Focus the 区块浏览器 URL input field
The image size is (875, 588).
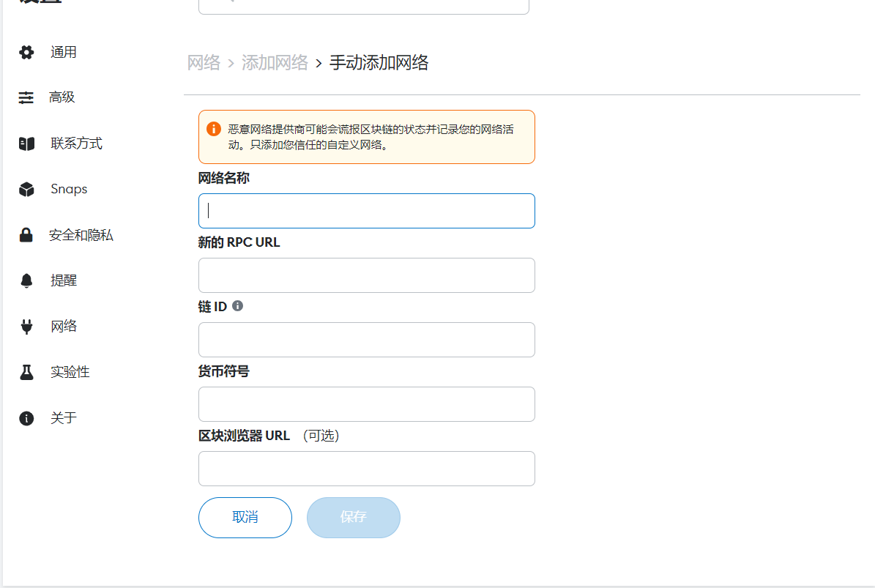[366, 469]
